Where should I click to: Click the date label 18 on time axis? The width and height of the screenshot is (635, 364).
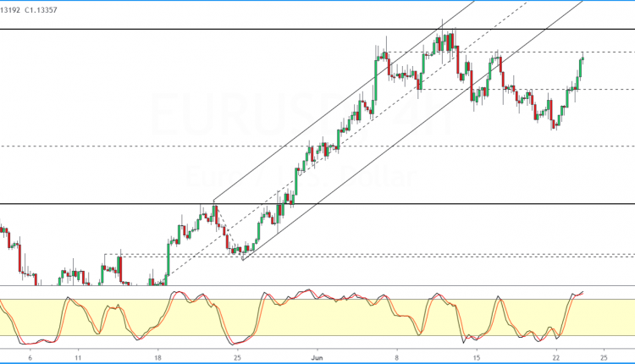(157, 357)
